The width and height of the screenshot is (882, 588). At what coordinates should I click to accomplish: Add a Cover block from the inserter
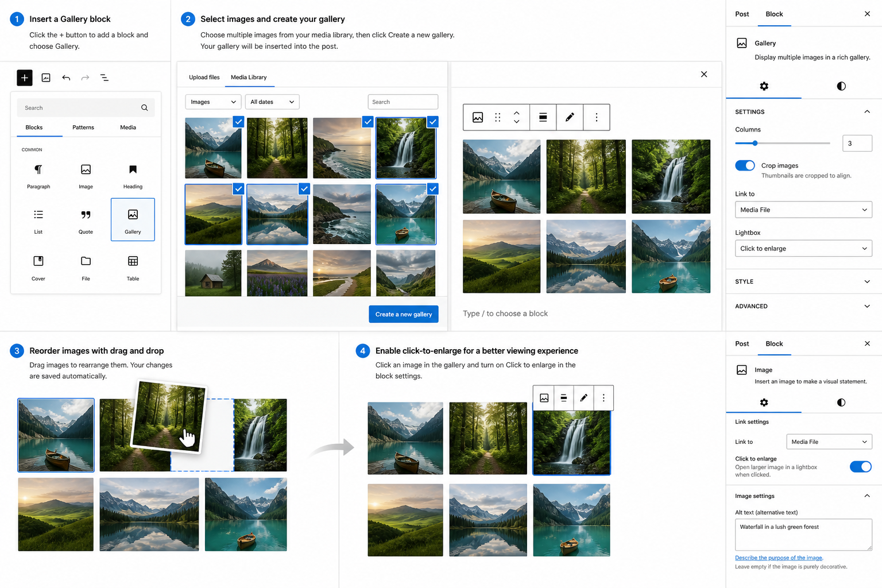coord(38,267)
